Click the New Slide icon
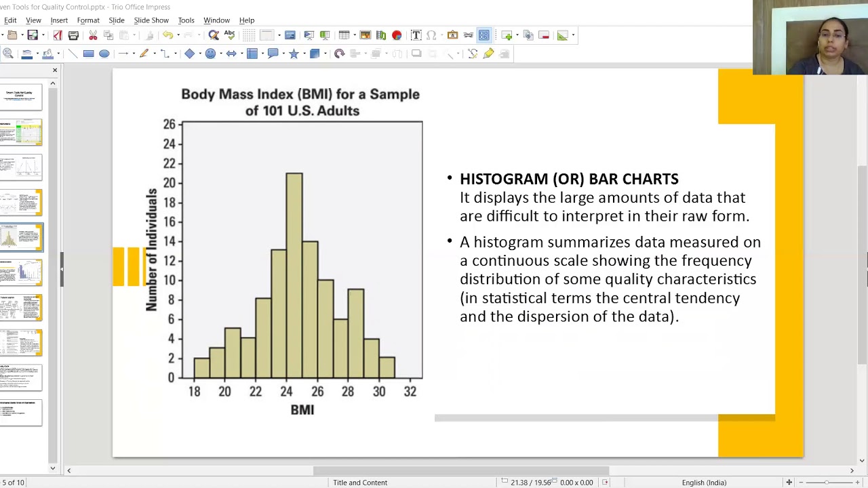The image size is (868, 488). [x=507, y=35]
